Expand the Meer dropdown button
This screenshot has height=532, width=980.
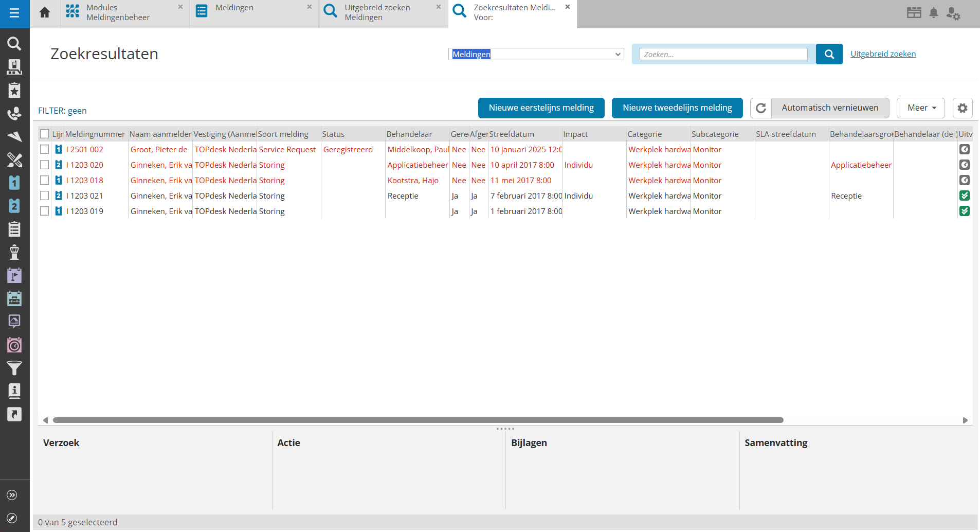[920, 108]
